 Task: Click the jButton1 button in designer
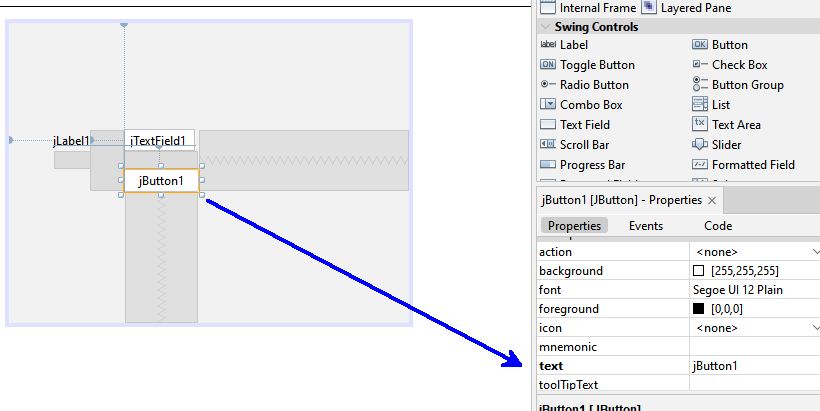pos(161,181)
